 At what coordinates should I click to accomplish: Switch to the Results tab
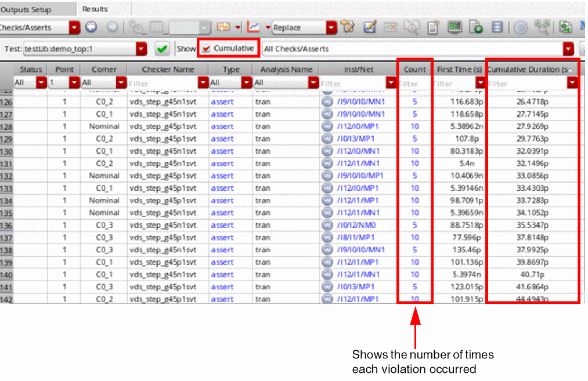point(95,9)
